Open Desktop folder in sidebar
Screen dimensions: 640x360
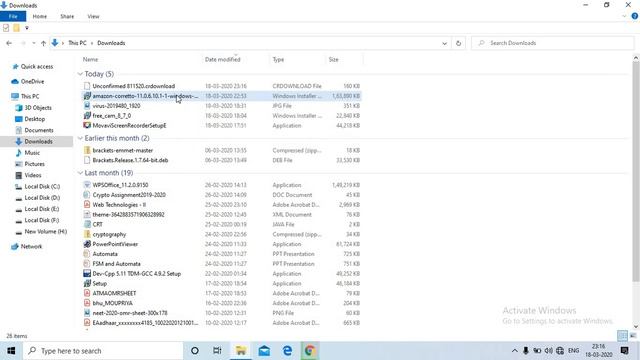pyautogui.click(x=34, y=119)
